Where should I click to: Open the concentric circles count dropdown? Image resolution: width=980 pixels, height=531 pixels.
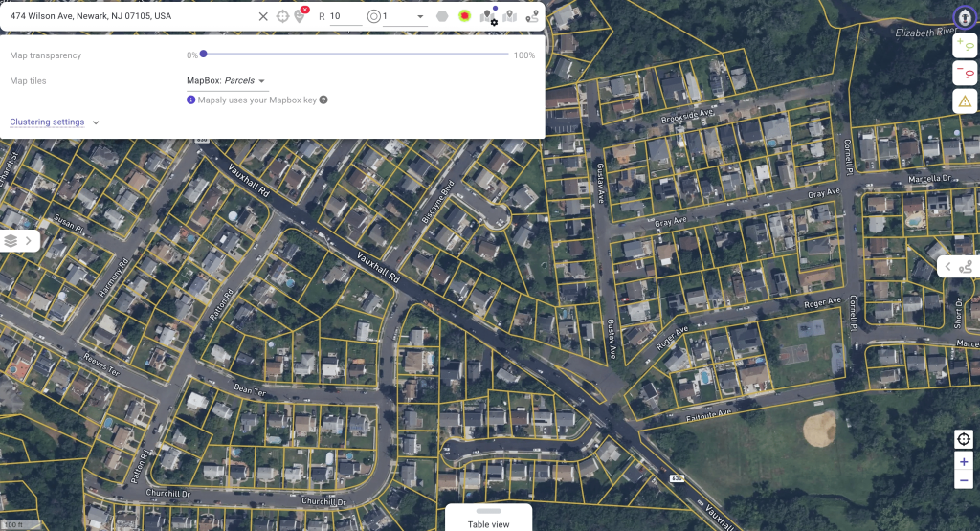(x=420, y=17)
